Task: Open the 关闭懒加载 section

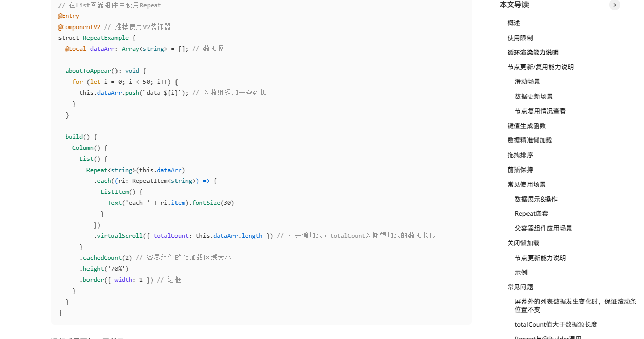Action: pyautogui.click(x=523, y=243)
